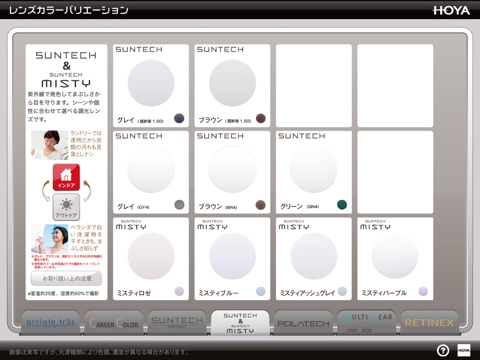Select the Misty Rose lens thumbnail
This screenshot has width=480, height=360.
151,256
